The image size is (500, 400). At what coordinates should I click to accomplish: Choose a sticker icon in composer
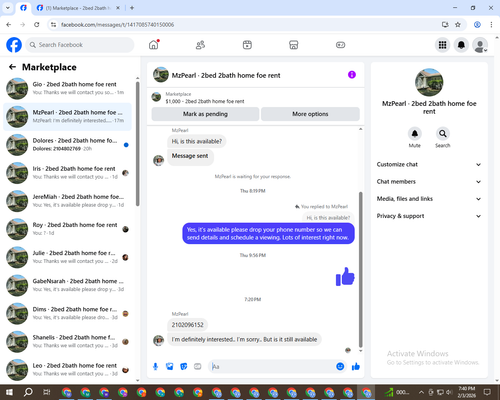(184, 367)
